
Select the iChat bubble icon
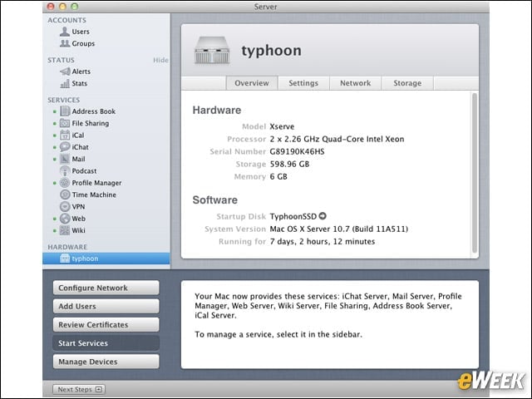coord(65,147)
